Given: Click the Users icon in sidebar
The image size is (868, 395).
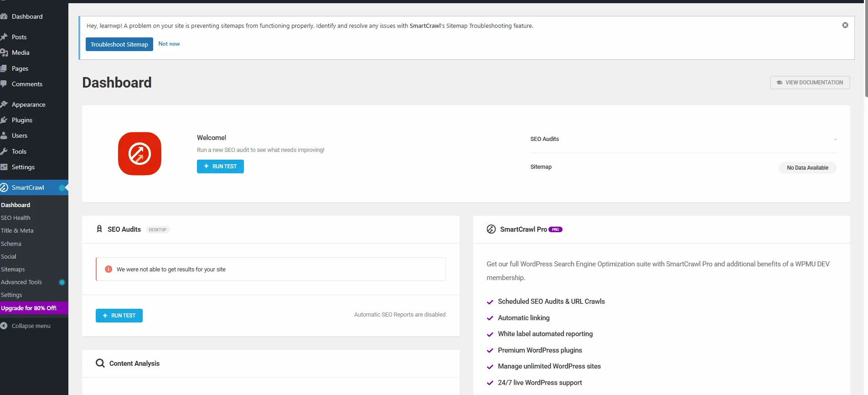Looking at the screenshot, I should click(4, 135).
